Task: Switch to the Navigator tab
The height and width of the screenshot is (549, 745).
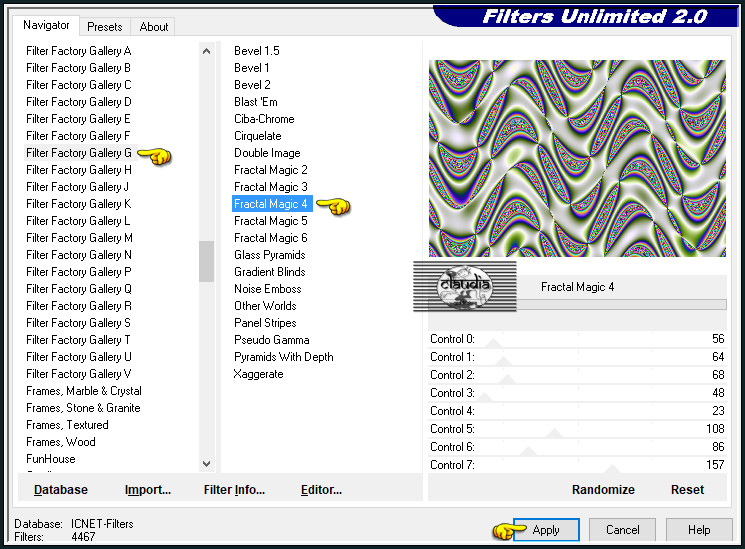Action: point(46,25)
